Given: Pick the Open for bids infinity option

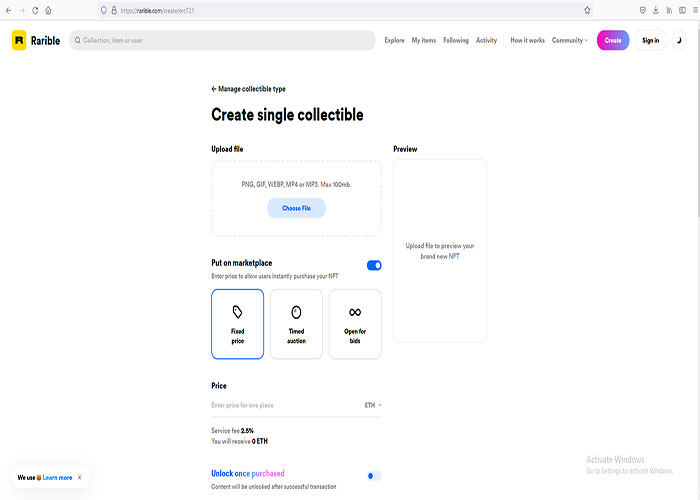Looking at the screenshot, I should point(355,324).
